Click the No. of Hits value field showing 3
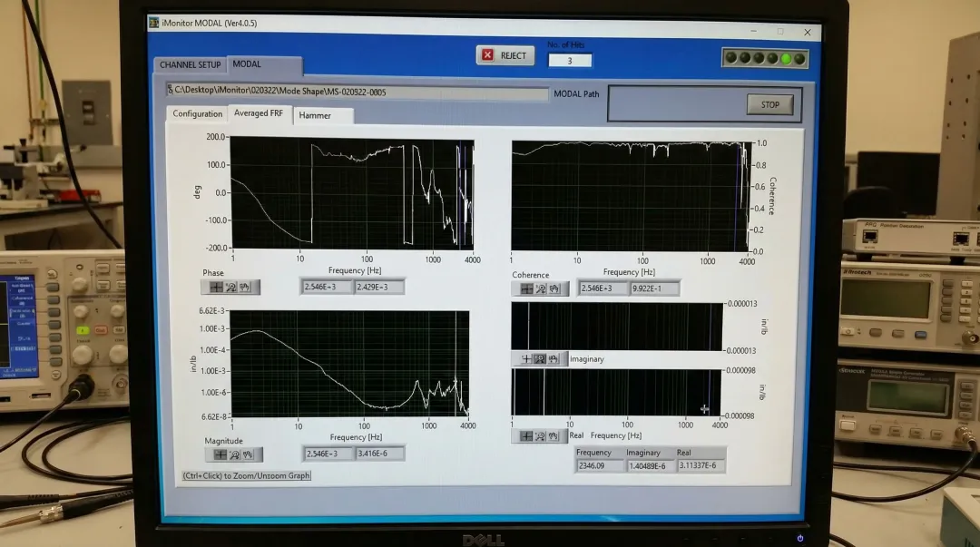This screenshot has width=980, height=547. pyautogui.click(x=568, y=60)
